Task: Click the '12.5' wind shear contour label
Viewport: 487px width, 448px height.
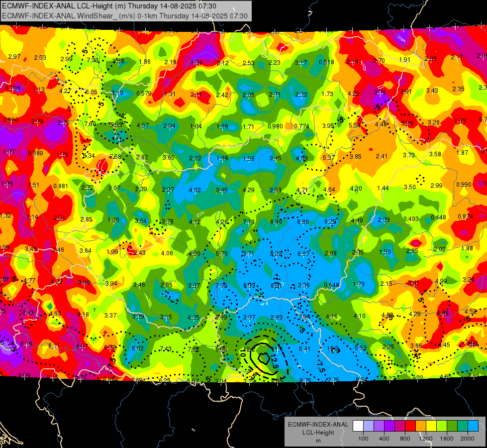Action: coord(274,361)
